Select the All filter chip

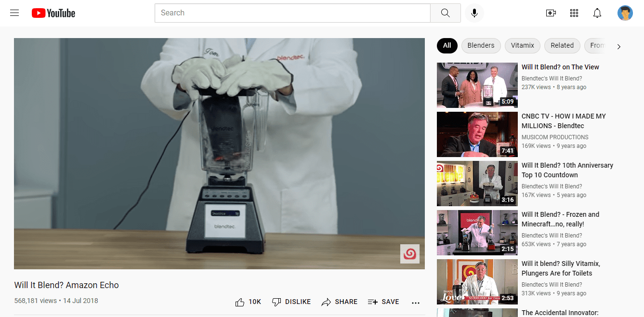(x=447, y=46)
